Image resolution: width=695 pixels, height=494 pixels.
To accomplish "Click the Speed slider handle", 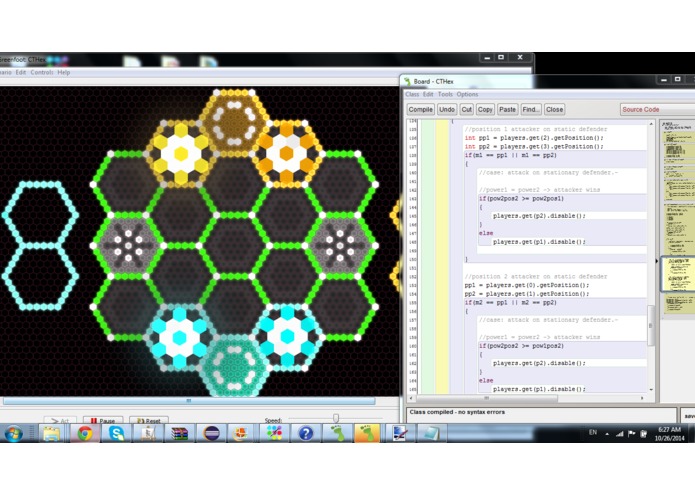I will (336, 418).
